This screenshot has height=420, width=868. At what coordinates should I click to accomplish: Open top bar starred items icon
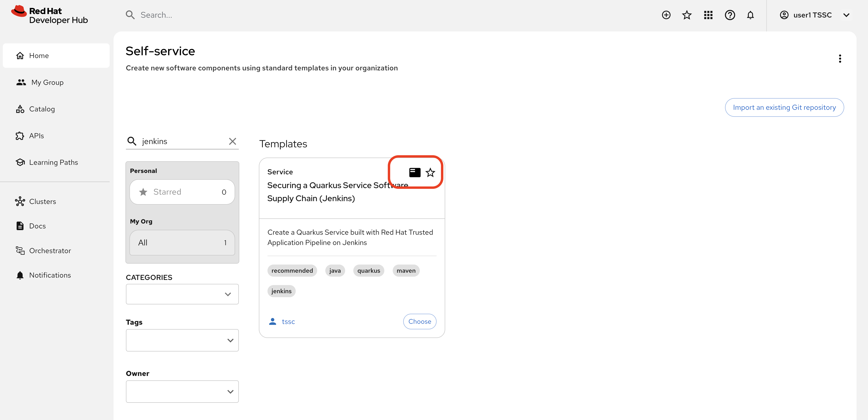pyautogui.click(x=687, y=15)
